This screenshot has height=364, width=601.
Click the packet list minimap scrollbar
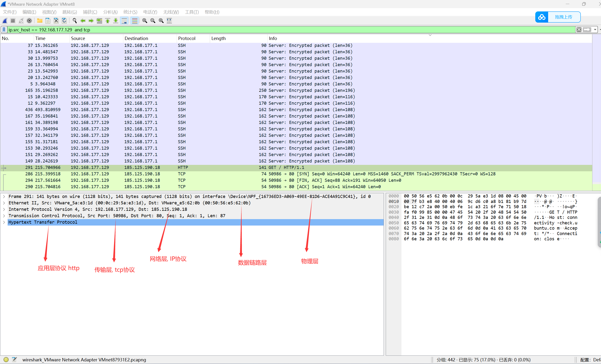pos(596,112)
